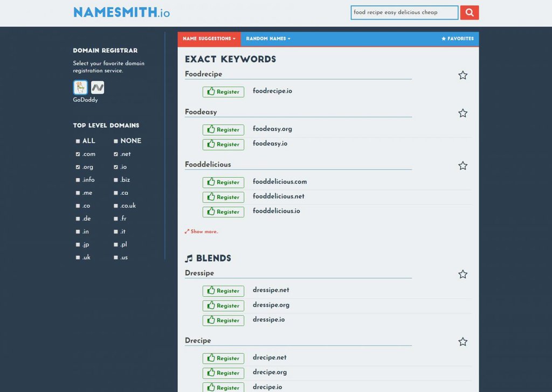Click the red search magnifier button
The height and width of the screenshot is (392, 552).
(x=470, y=13)
